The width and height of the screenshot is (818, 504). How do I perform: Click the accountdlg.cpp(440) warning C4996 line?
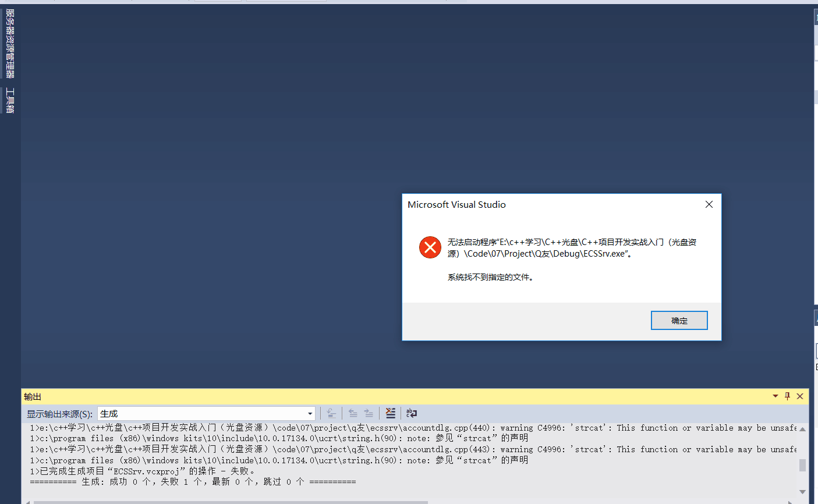point(413,428)
